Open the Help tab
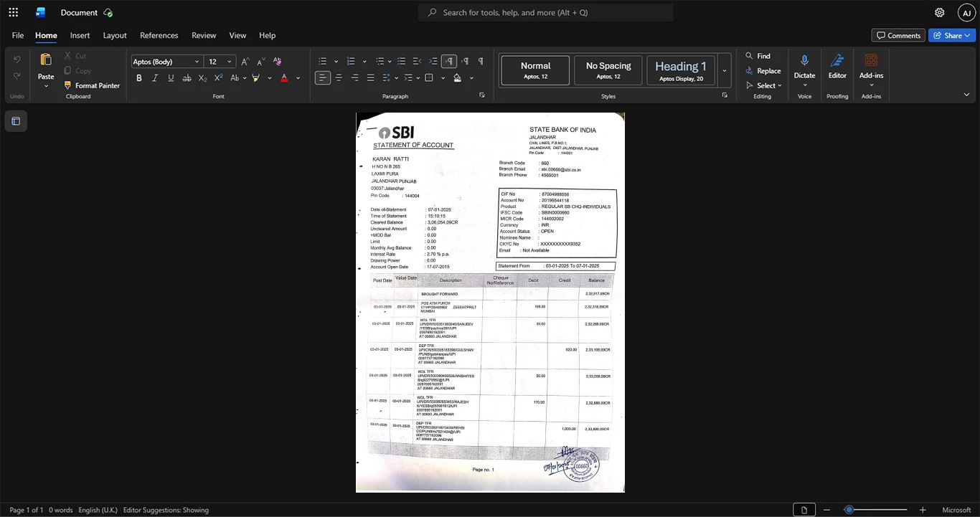Screen dimensions: 980x517 click(268, 35)
